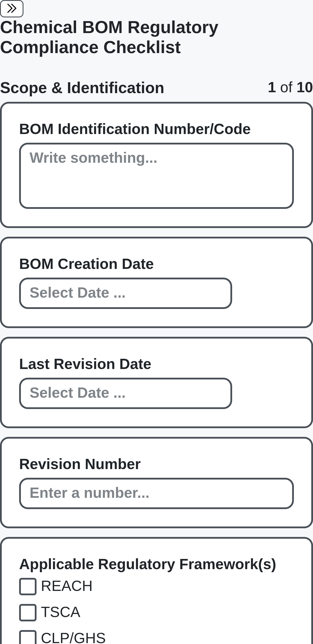313x644 pixels.
Task: Focus the 'Enter a number...' field
Action: tap(89, 491)
